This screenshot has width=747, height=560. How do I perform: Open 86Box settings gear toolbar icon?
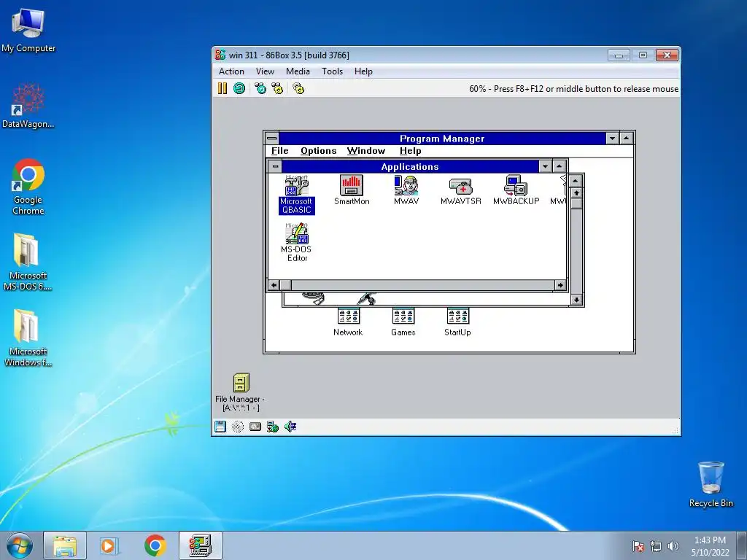point(298,88)
